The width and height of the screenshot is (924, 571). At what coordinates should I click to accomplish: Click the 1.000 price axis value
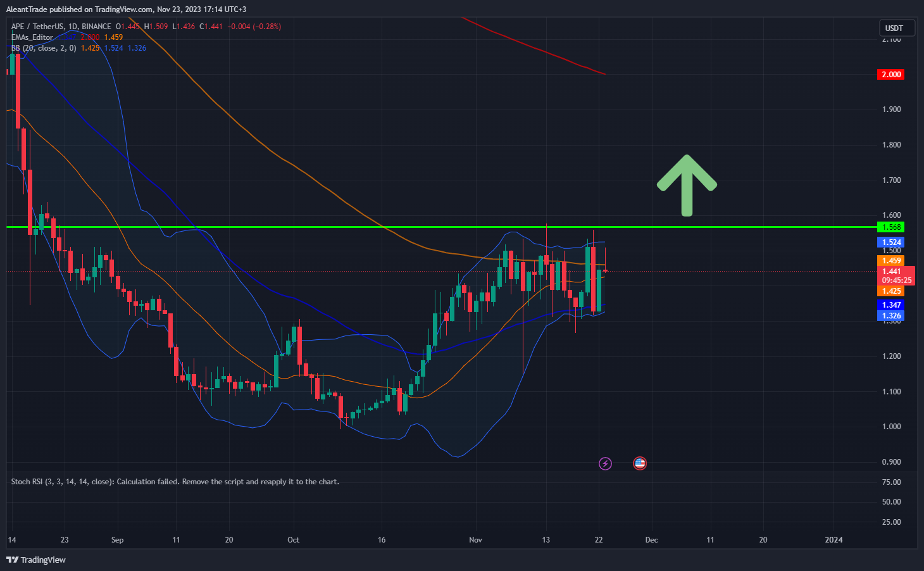891,427
